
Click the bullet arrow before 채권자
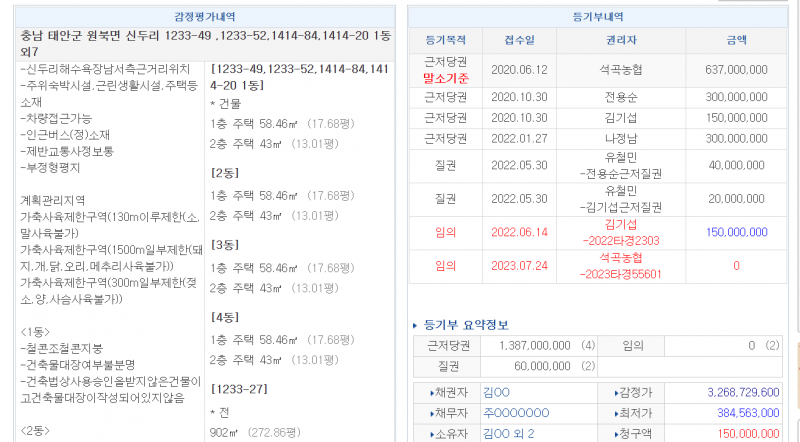pyautogui.click(x=430, y=393)
